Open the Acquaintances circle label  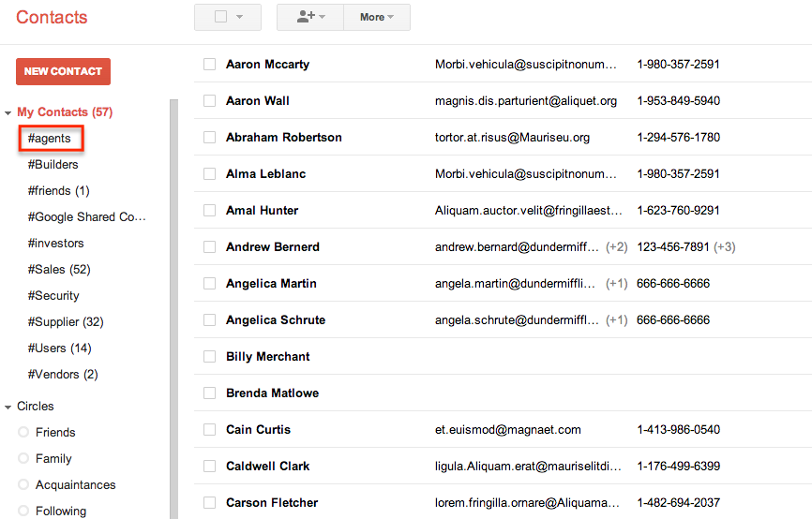click(x=76, y=485)
